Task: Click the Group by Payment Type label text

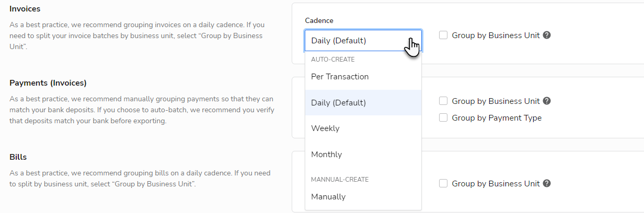Action: [497, 118]
